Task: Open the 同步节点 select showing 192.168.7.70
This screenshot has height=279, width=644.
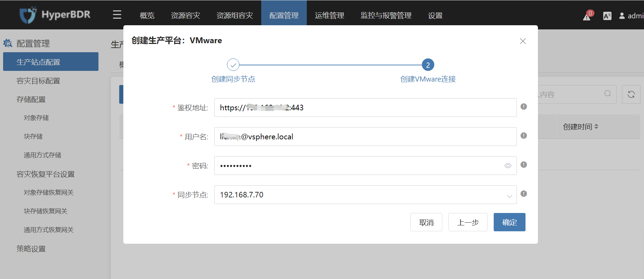Action: [365, 195]
